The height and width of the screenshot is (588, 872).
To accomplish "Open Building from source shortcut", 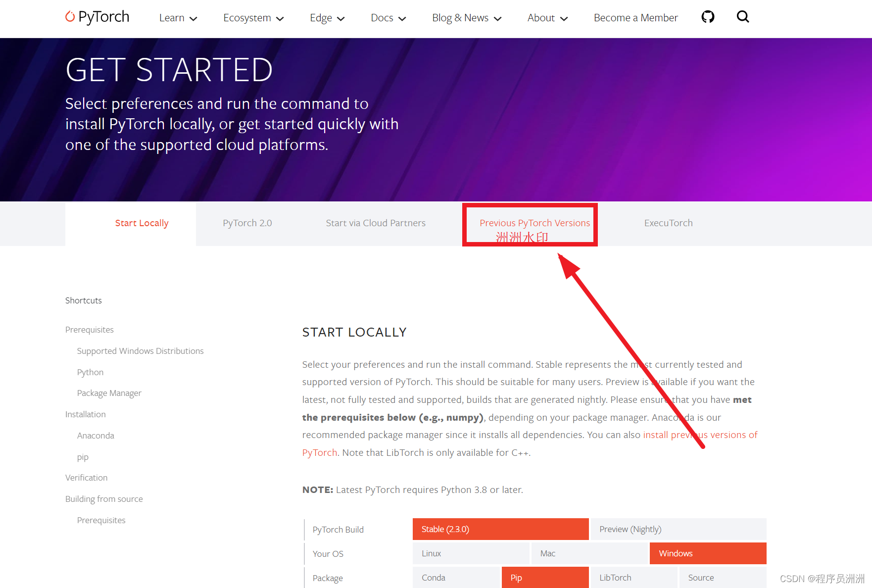I will [x=104, y=499].
